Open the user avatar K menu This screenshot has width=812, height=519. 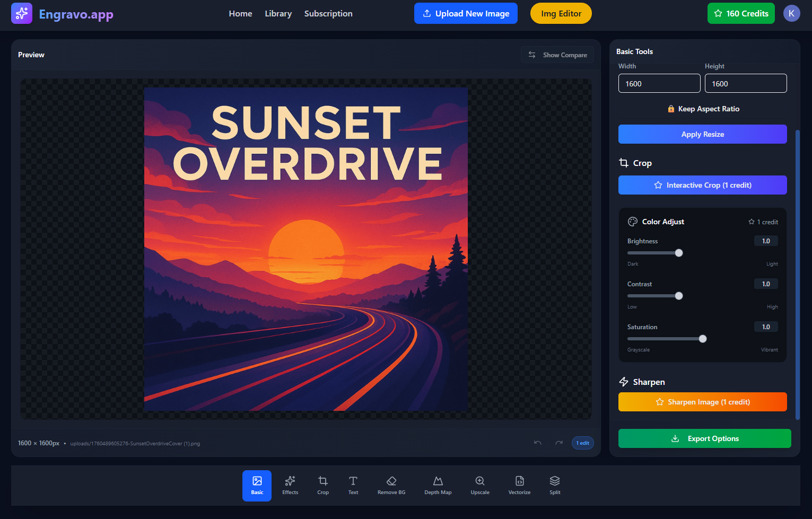click(791, 14)
